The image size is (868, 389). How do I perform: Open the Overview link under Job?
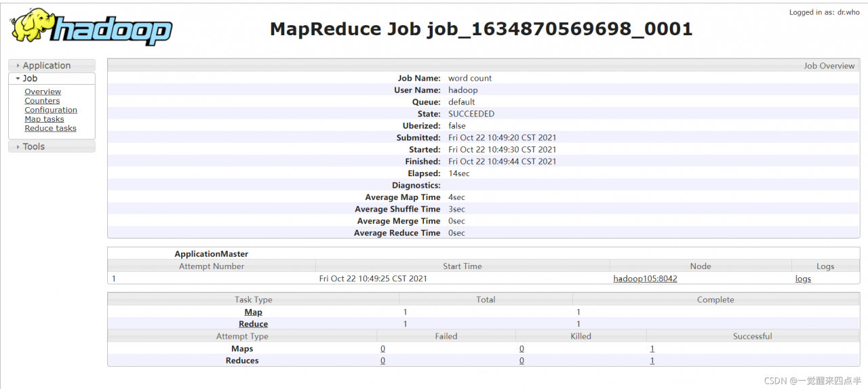coord(43,91)
